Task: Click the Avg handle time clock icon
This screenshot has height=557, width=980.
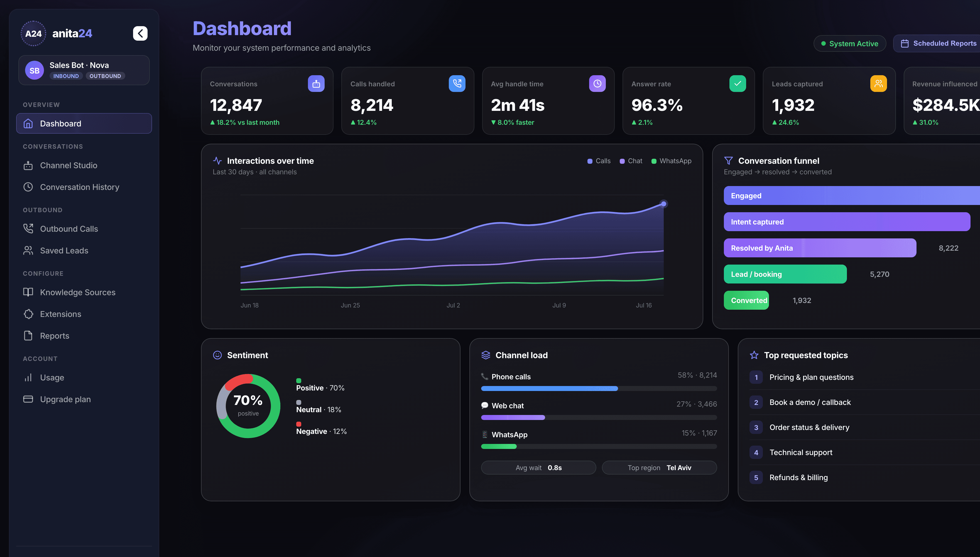Action: point(597,84)
